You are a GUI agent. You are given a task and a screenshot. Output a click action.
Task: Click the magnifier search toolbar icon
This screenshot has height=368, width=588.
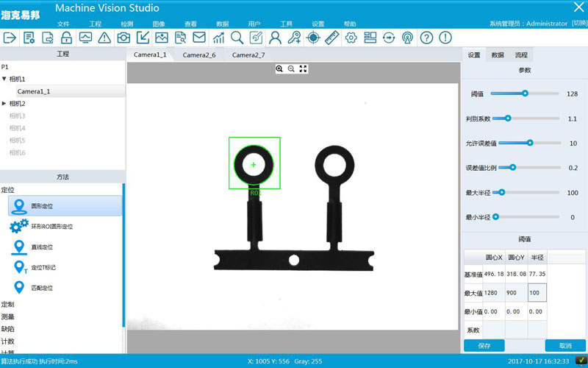tap(237, 38)
